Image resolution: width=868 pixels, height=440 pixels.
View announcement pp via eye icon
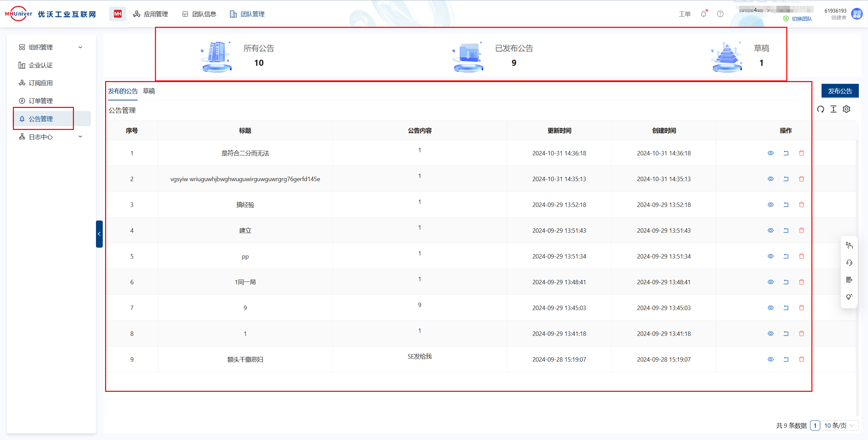[x=771, y=256]
